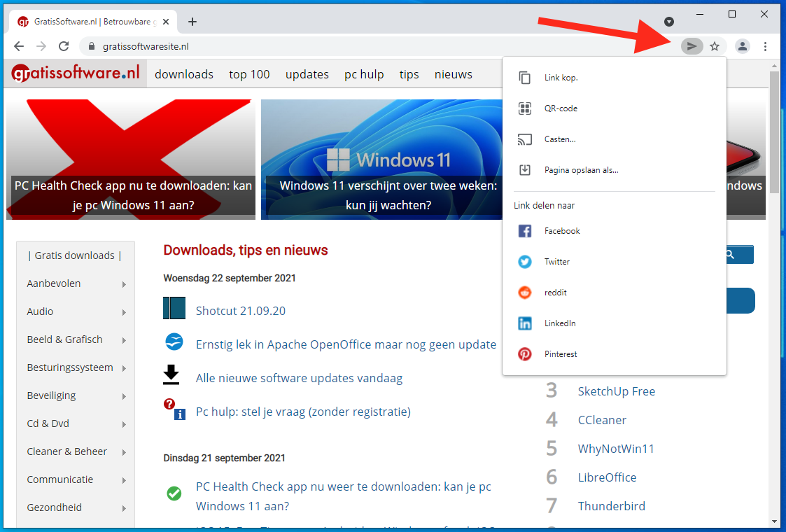Share link to Pinterest
786x532 pixels.
coord(561,354)
